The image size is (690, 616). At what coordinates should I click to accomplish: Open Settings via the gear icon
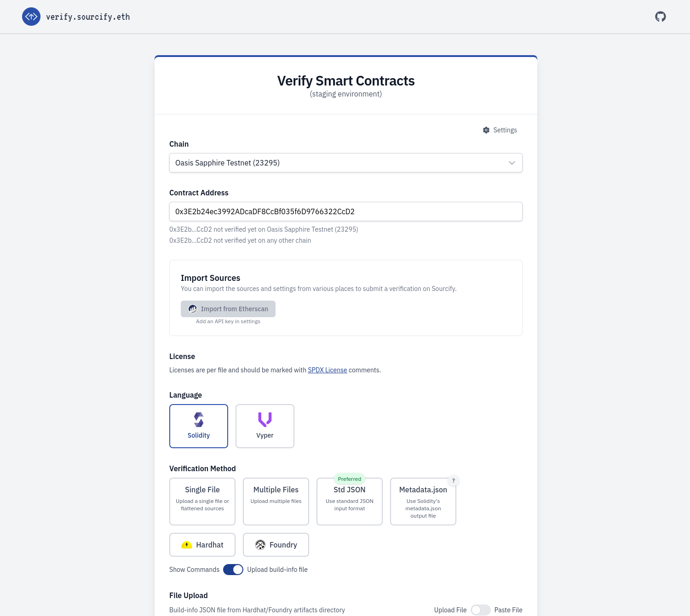tap(486, 130)
